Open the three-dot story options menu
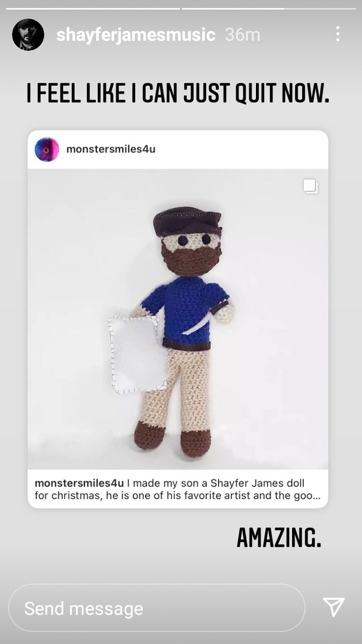The image size is (362, 644). 337,34
